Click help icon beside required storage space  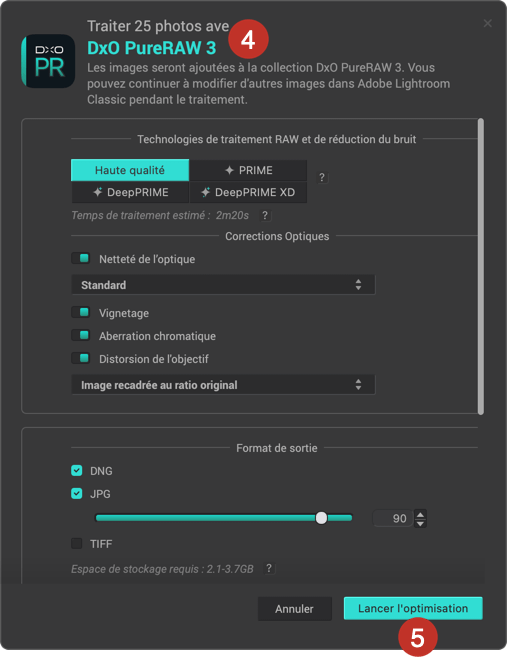point(269,569)
